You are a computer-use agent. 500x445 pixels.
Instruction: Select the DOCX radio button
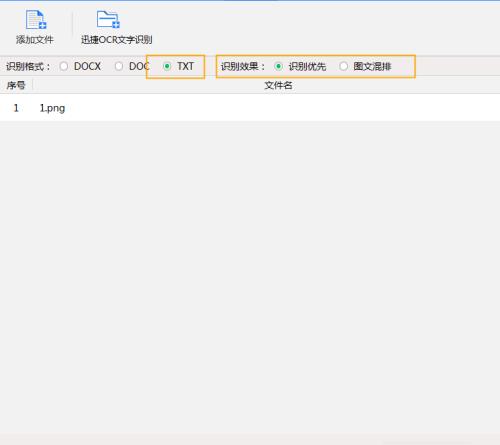[x=64, y=66]
